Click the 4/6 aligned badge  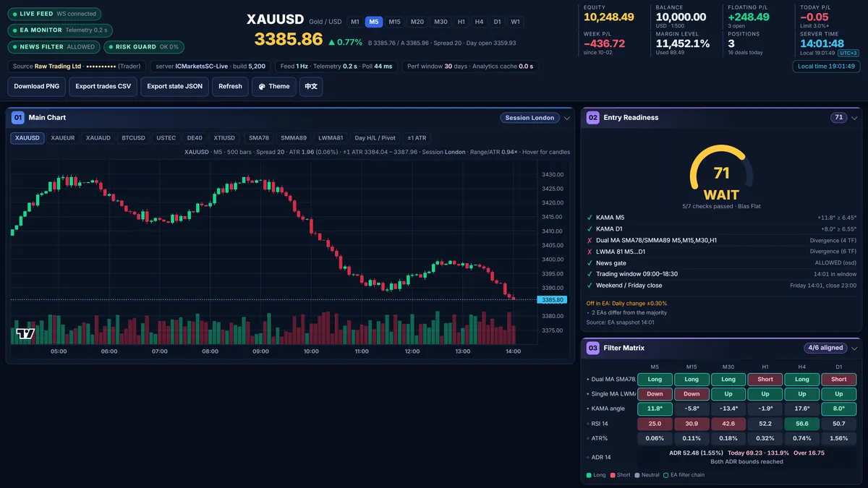coord(825,348)
